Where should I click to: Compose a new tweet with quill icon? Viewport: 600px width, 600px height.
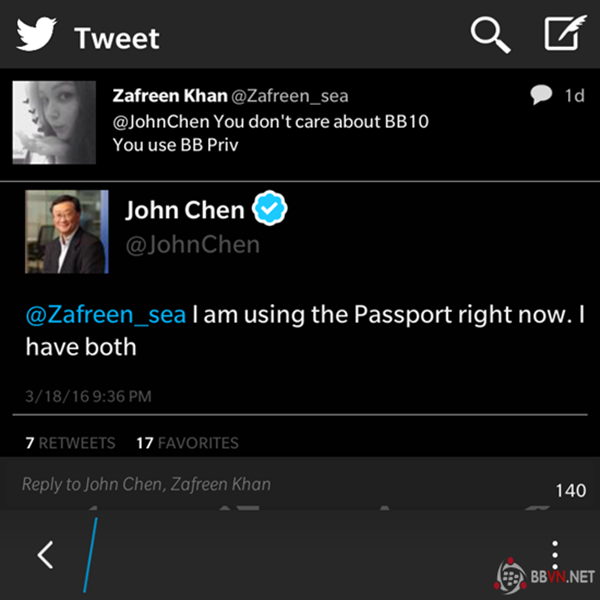pyautogui.click(x=565, y=33)
